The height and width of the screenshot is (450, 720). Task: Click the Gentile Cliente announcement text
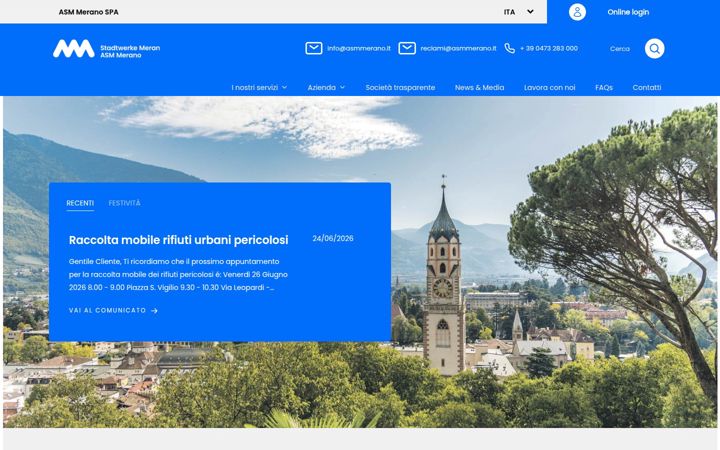pyautogui.click(x=178, y=274)
